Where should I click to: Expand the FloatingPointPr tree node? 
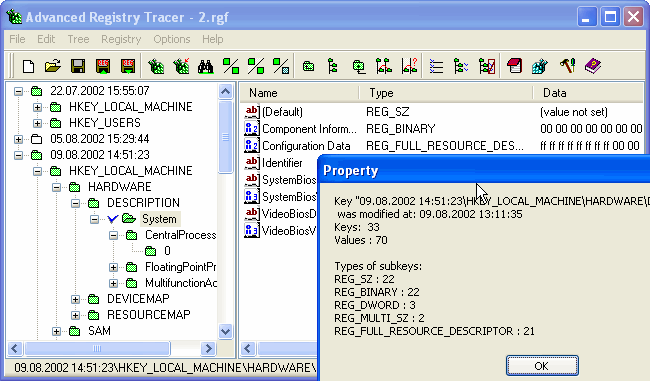pos(113,267)
